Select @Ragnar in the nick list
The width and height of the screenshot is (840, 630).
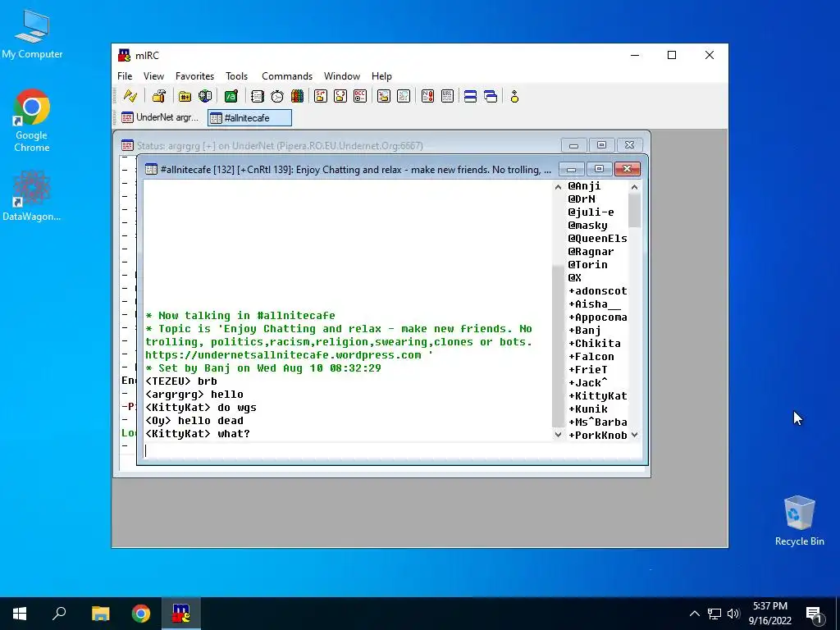click(x=591, y=251)
